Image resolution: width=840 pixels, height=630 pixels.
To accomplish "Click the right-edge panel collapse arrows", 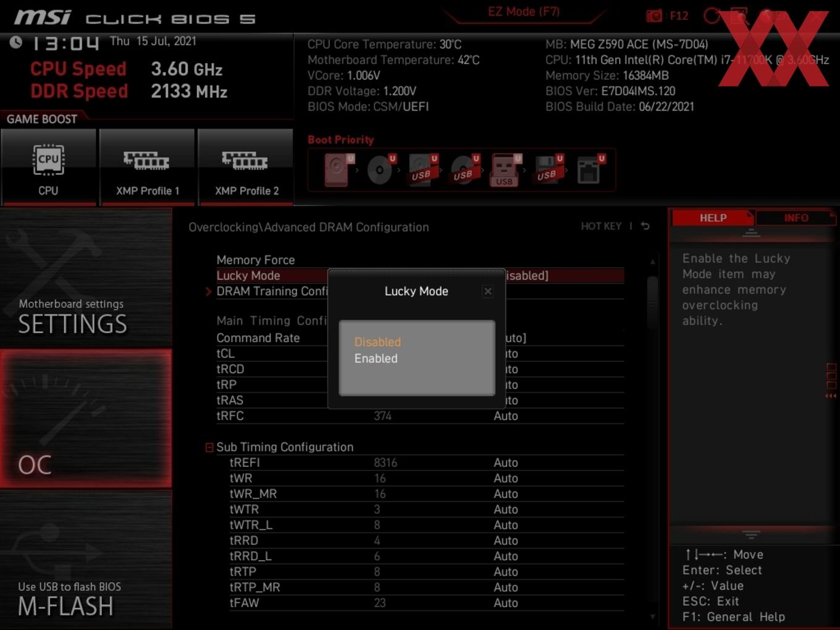I will [x=831, y=395].
